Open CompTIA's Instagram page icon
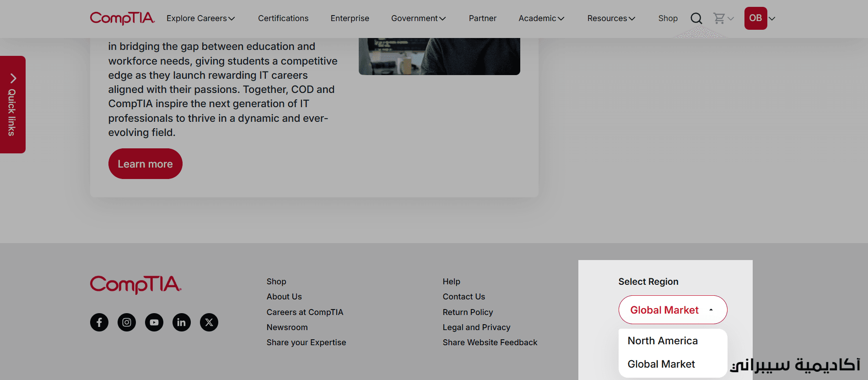Viewport: 868px width, 380px height. [x=127, y=322]
